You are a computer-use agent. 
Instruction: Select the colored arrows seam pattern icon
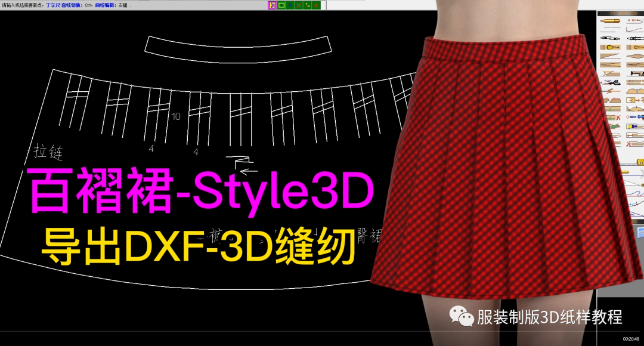[x=636, y=82]
